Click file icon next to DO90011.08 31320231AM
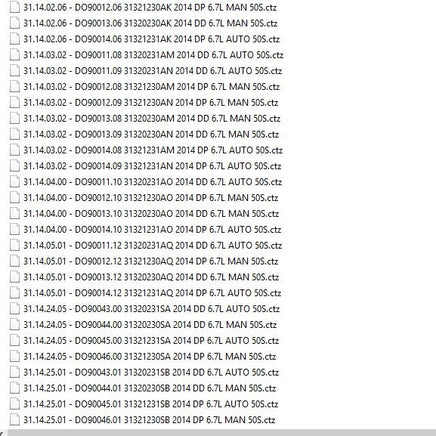 click(15, 55)
